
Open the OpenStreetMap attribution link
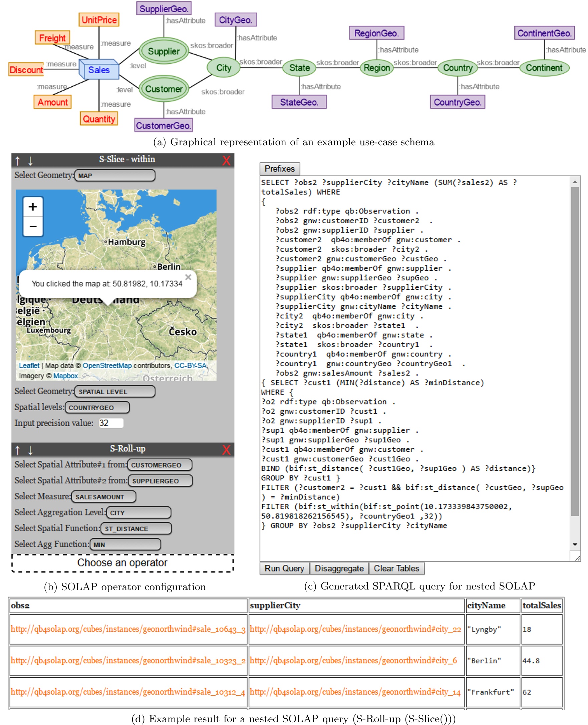pos(108,366)
